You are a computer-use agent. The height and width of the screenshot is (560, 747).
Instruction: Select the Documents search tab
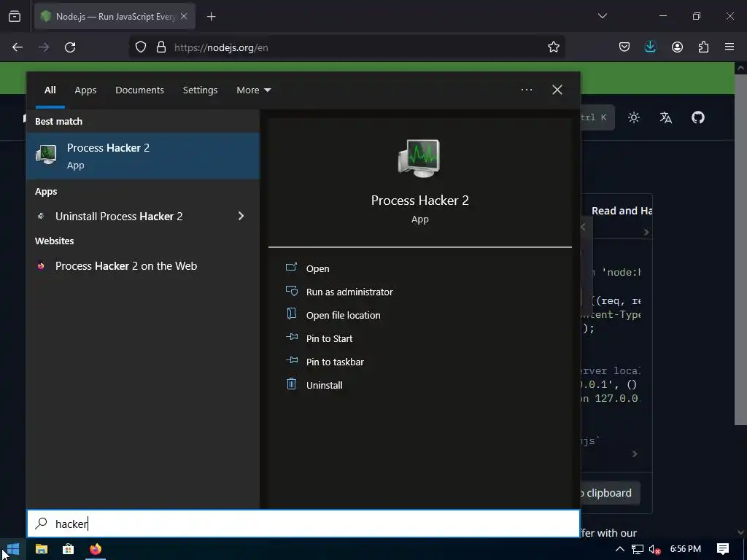point(139,90)
